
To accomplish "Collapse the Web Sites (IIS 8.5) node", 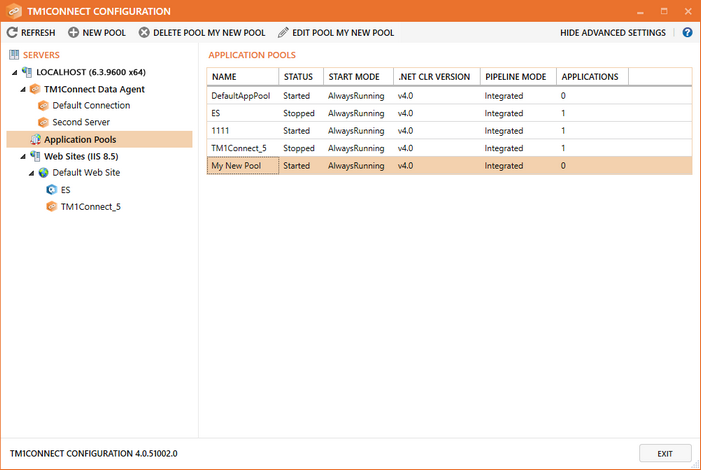I will [x=23, y=157].
